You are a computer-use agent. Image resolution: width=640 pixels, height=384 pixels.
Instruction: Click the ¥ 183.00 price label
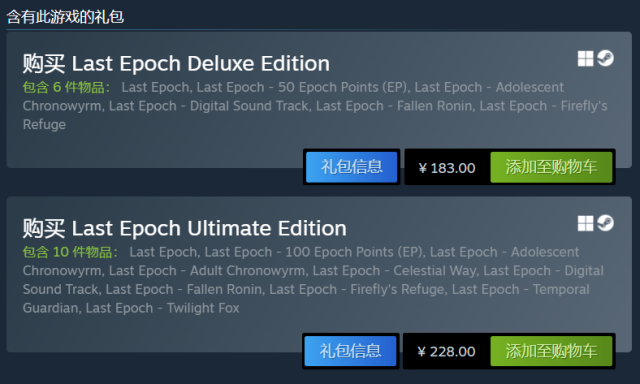447,168
